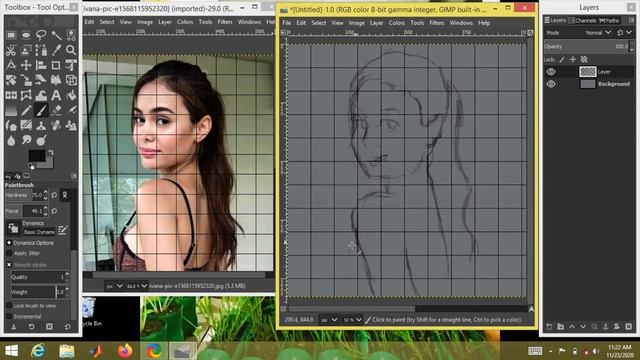The height and width of the screenshot is (360, 640).
Task: Open Firefox from the taskbar
Action: point(125,351)
